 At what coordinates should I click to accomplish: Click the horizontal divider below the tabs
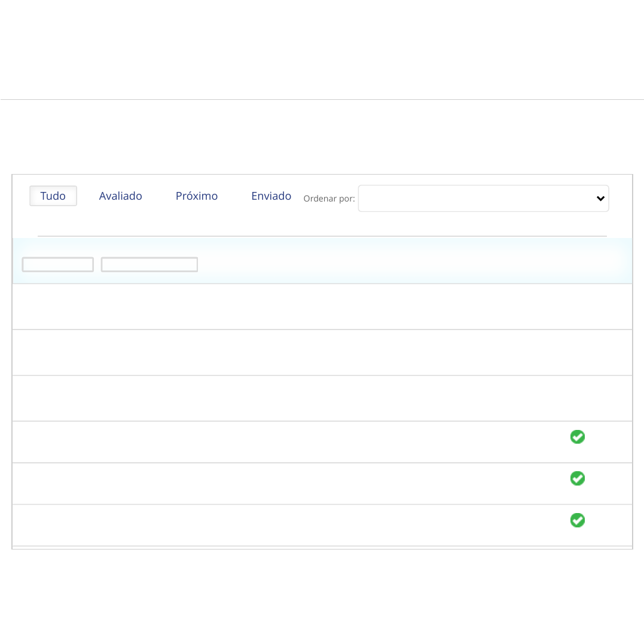(322, 236)
